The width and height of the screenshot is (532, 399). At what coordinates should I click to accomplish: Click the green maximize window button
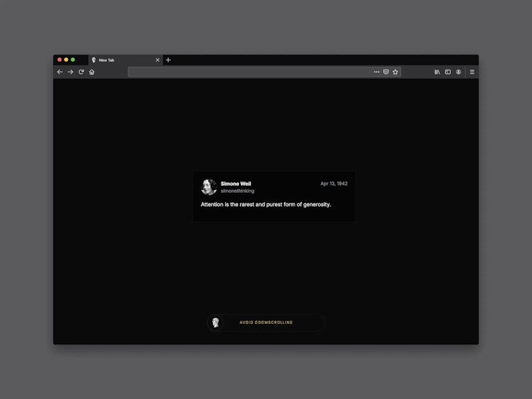pos(72,60)
